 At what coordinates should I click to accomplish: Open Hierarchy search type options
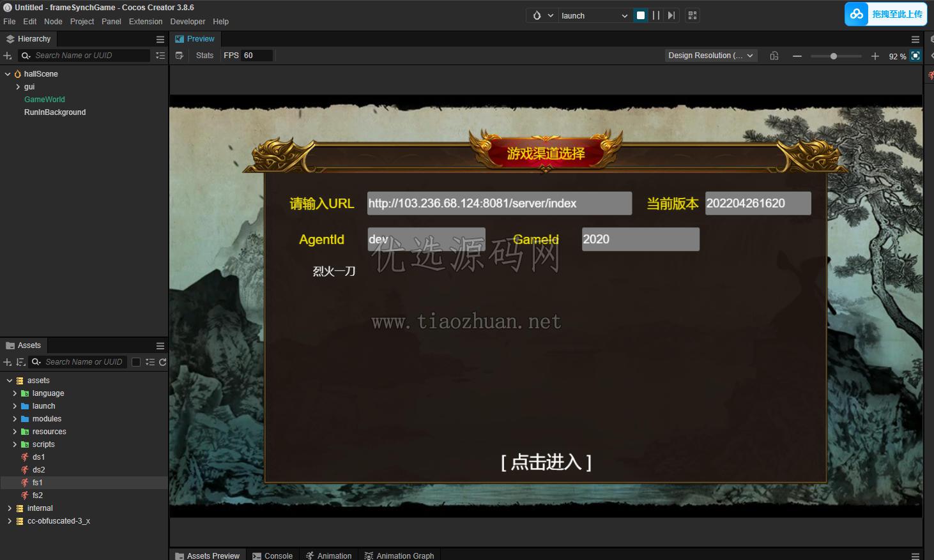(x=26, y=56)
